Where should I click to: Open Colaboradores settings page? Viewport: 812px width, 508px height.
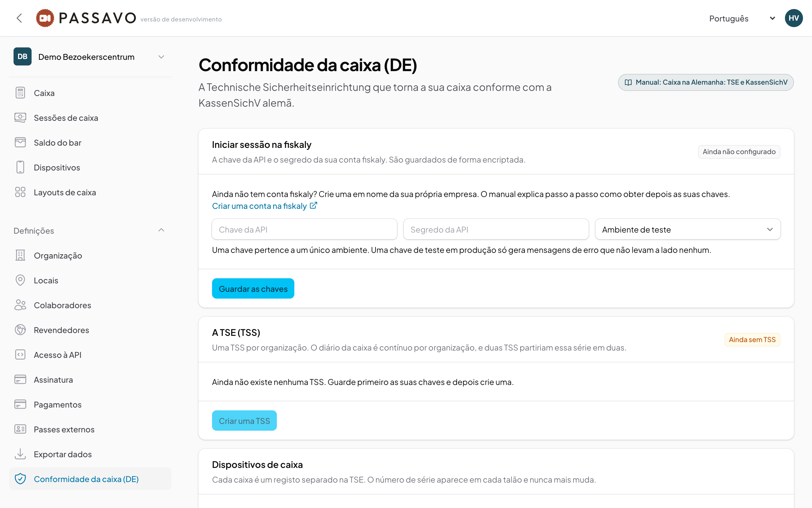coord(90,305)
